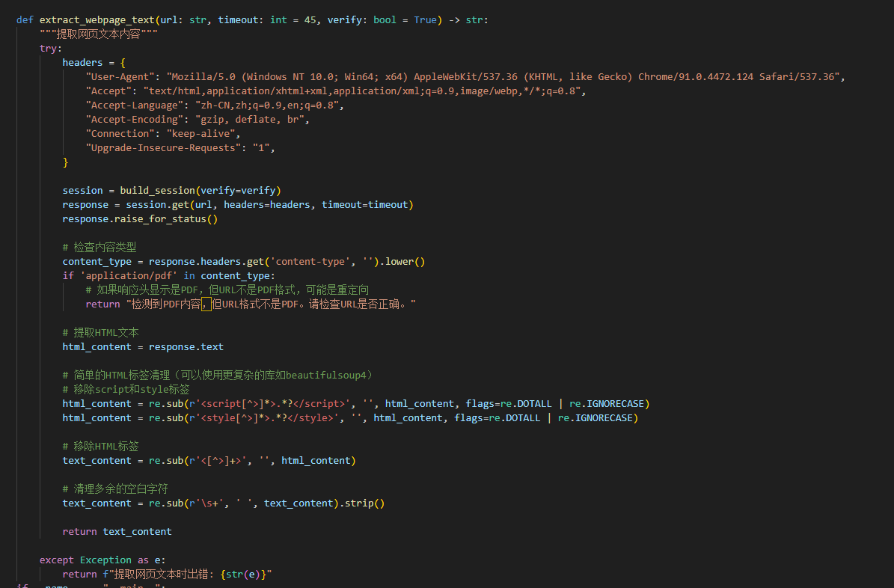Click the comment '# 移除script和style标签'
Screen dimensions: 894x588
click(x=126, y=390)
